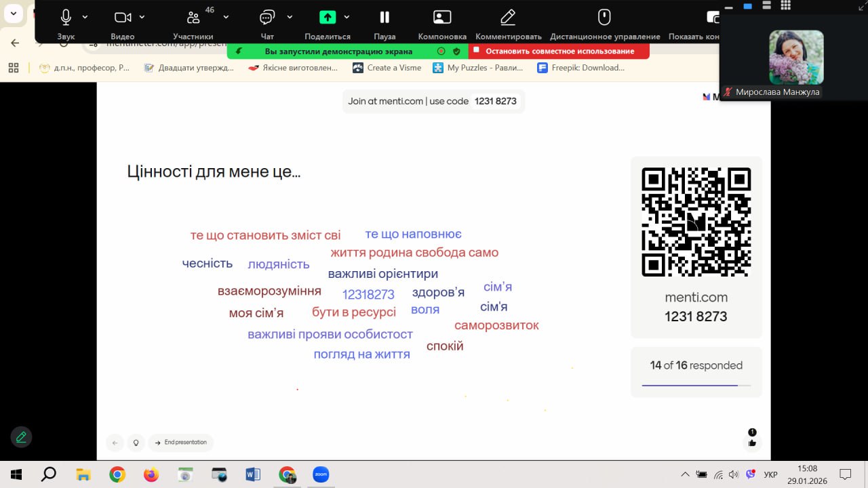This screenshot has height=488, width=868.
Task: Click the responded progress bar
Action: tap(696, 385)
